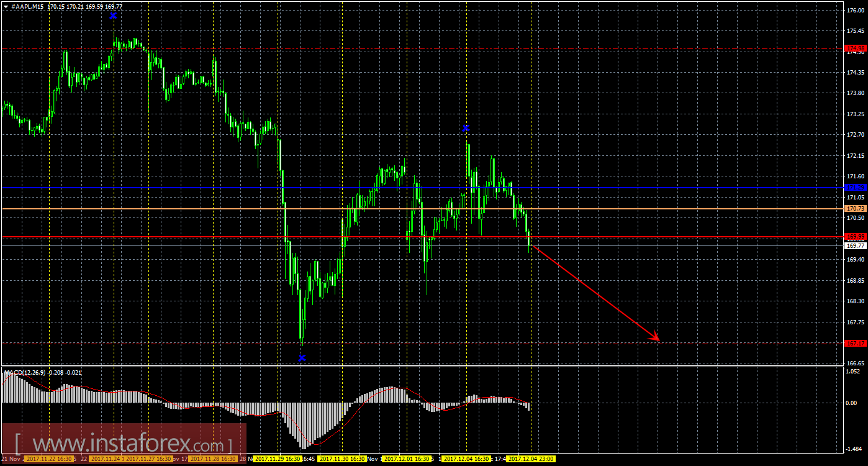Click the 2017.12.04 23:00 date marker

click(531, 459)
